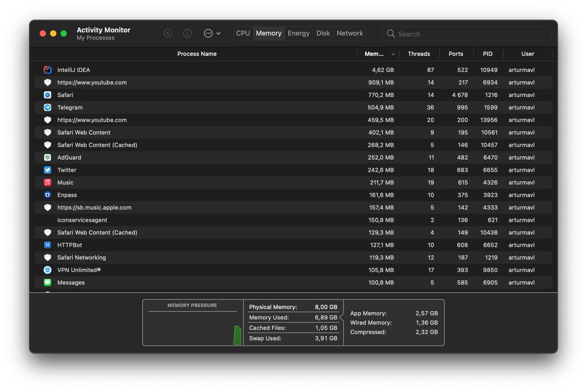Click the Music threads value 19
Screen dimensions: 587x392
click(x=431, y=182)
